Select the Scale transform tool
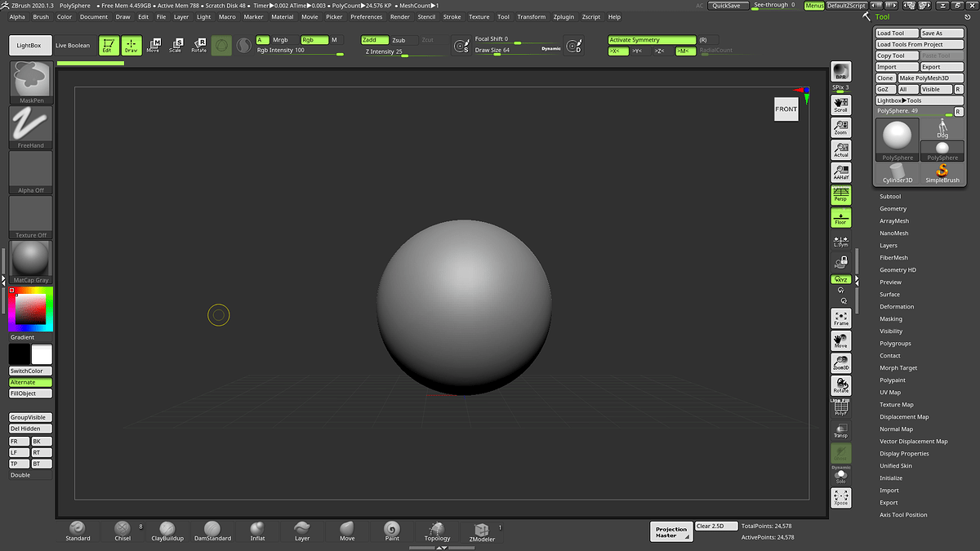The height and width of the screenshot is (551, 980). coord(176,46)
